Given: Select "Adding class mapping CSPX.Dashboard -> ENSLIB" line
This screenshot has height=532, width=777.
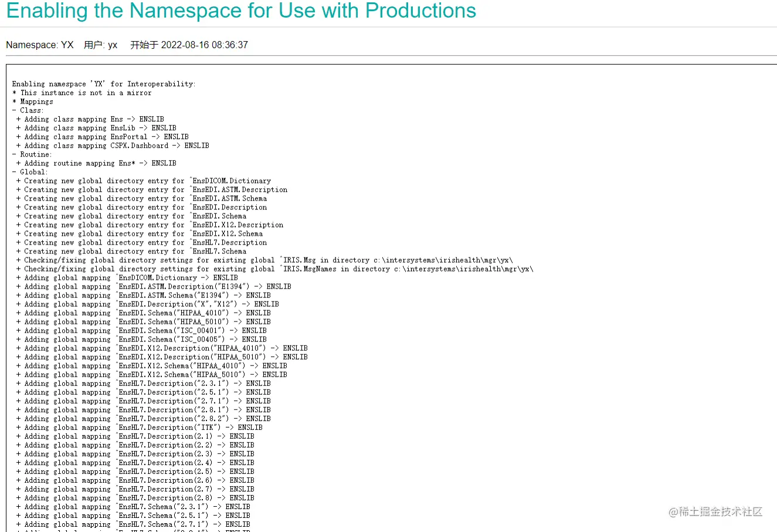Looking at the screenshot, I should (x=113, y=145).
